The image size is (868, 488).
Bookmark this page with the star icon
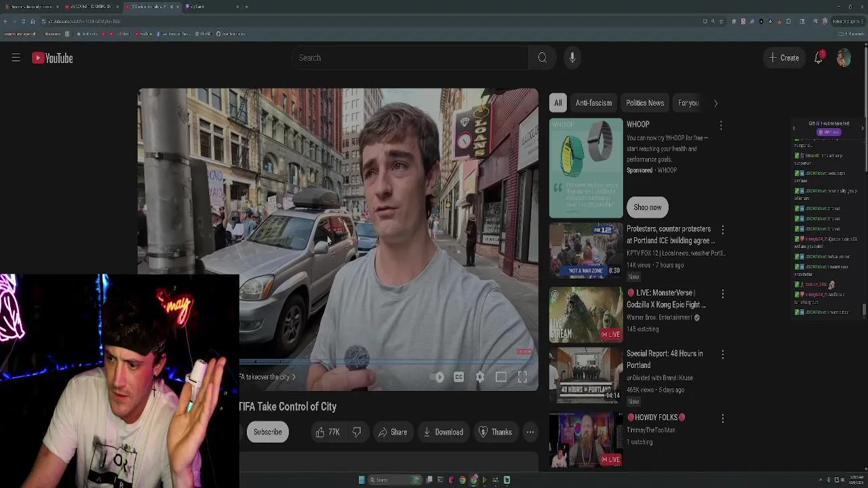(721, 21)
